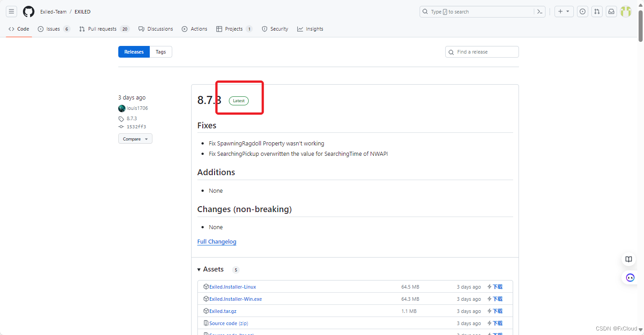Open the 8.7.3 release title

click(210, 100)
